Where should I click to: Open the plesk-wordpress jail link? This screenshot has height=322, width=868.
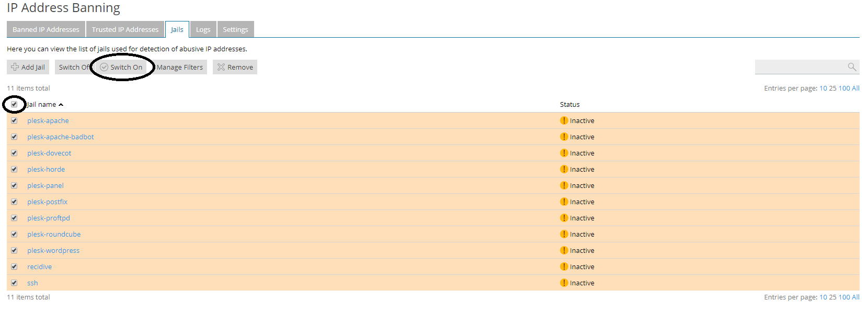[53, 250]
